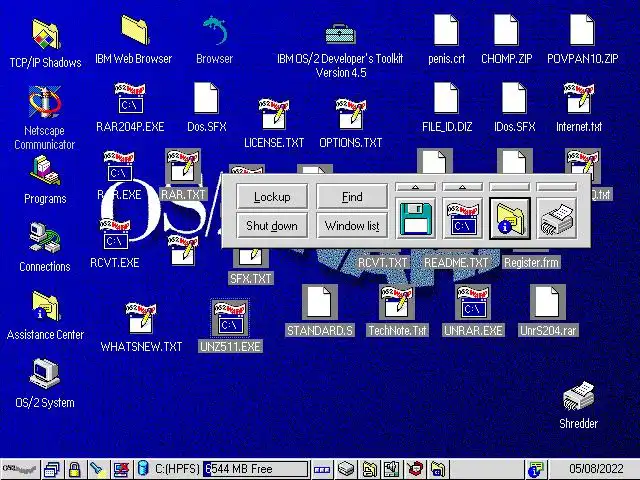The height and width of the screenshot is (480, 640).
Task: Click the WarpCenter disk cylinder icon
Action: click(143, 469)
